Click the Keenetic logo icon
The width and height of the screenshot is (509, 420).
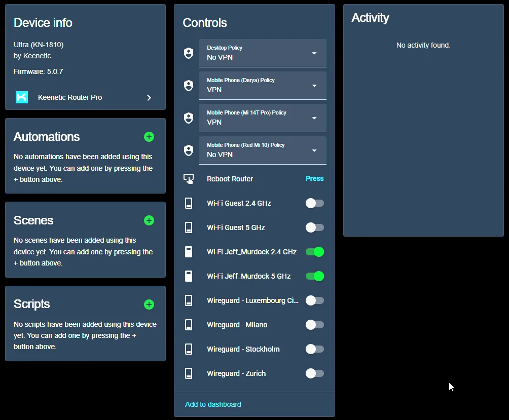(x=22, y=97)
